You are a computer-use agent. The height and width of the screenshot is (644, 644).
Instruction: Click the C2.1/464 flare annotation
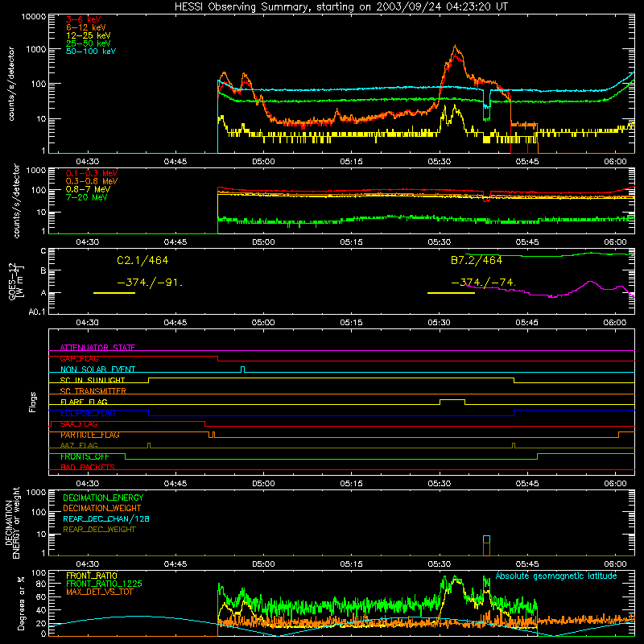pos(142,260)
